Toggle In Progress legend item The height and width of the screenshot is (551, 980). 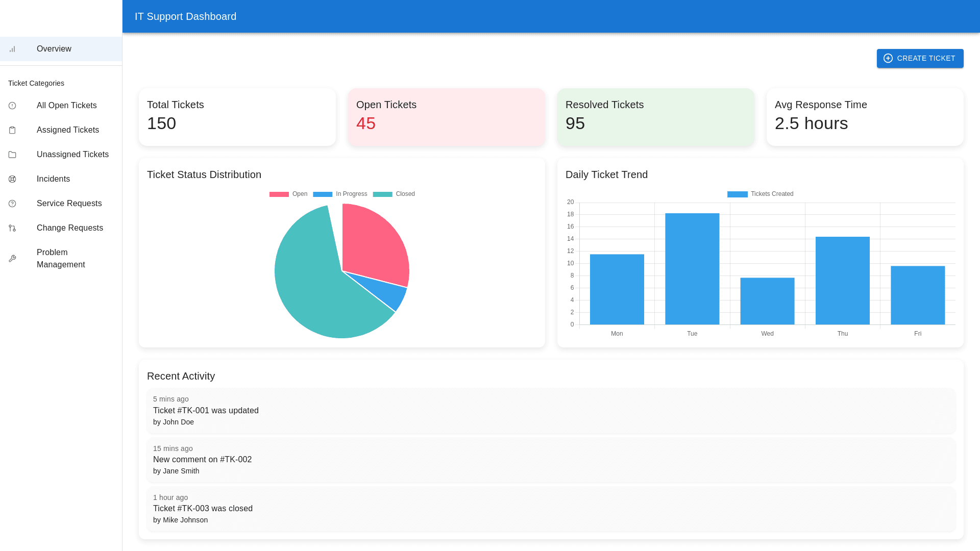pyautogui.click(x=340, y=194)
